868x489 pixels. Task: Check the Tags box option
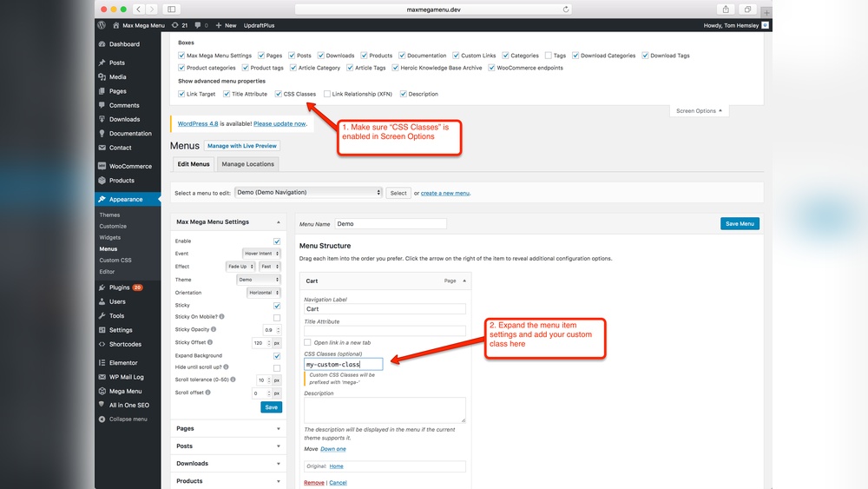(x=548, y=56)
